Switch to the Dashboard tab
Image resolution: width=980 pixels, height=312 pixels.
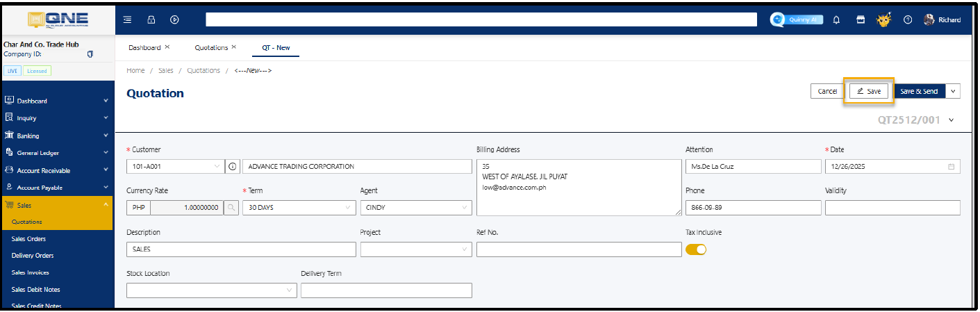[144, 47]
